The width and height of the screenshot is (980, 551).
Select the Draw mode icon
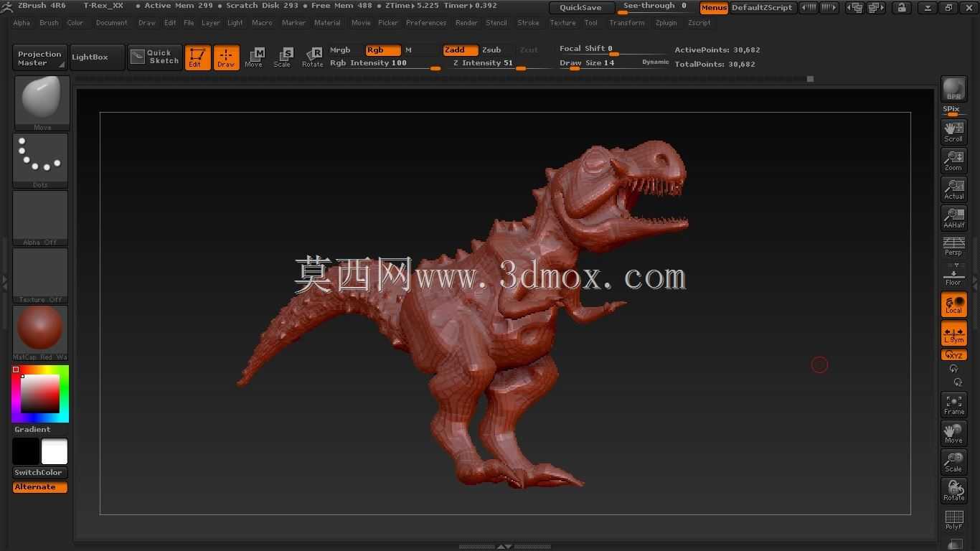coord(226,57)
